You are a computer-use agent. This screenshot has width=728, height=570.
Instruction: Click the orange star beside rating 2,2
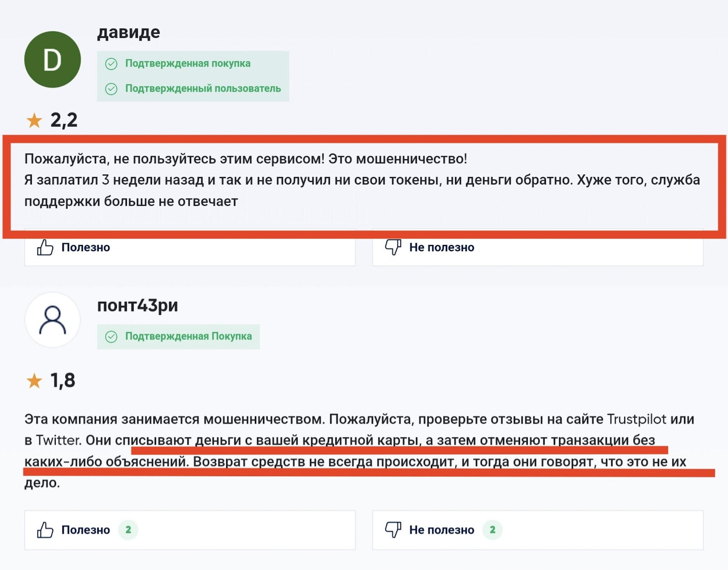[x=34, y=121]
